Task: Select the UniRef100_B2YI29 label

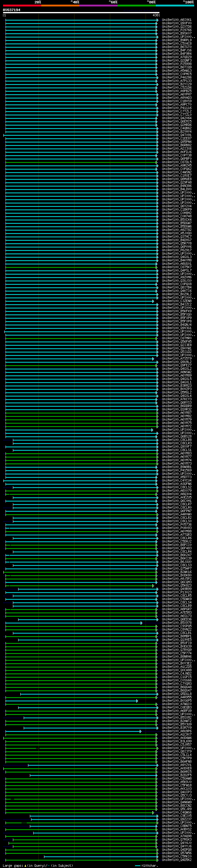Action: [176, 84]
